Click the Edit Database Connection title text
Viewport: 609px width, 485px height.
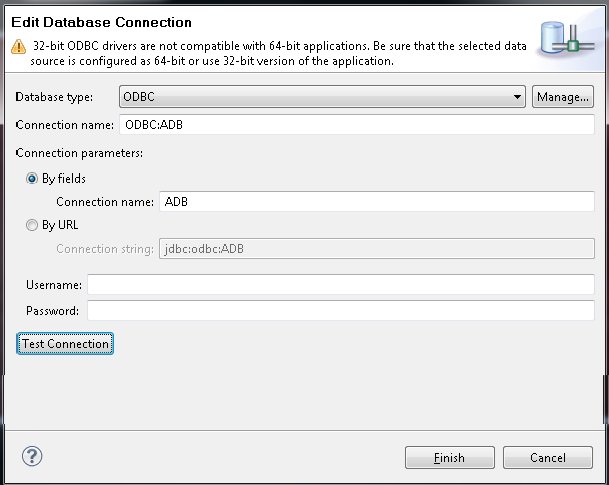click(x=101, y=21)
